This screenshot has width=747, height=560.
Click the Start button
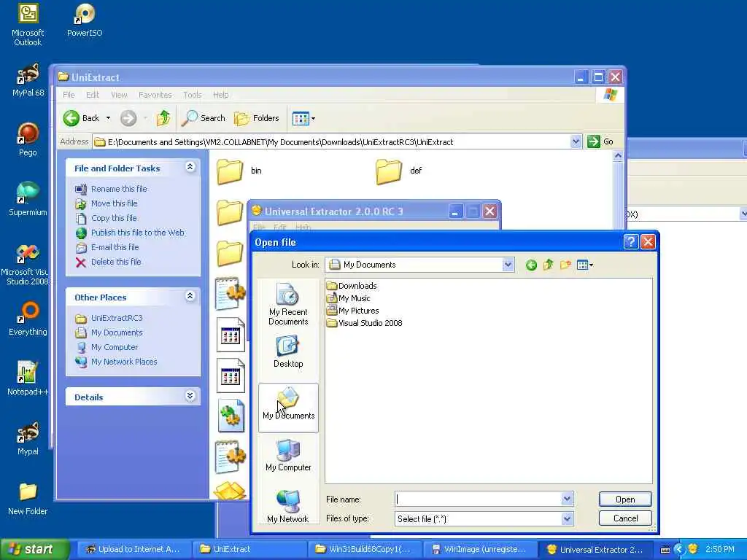(x=35, y=549)
